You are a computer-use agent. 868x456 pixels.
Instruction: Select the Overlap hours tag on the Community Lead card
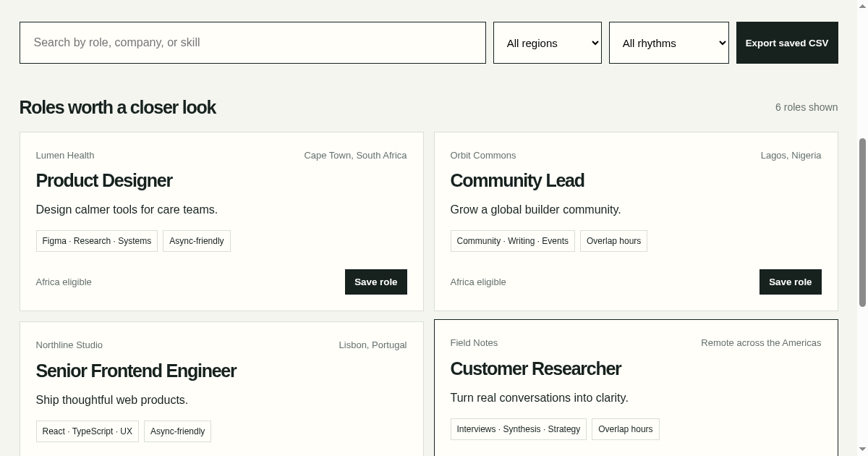613,241
